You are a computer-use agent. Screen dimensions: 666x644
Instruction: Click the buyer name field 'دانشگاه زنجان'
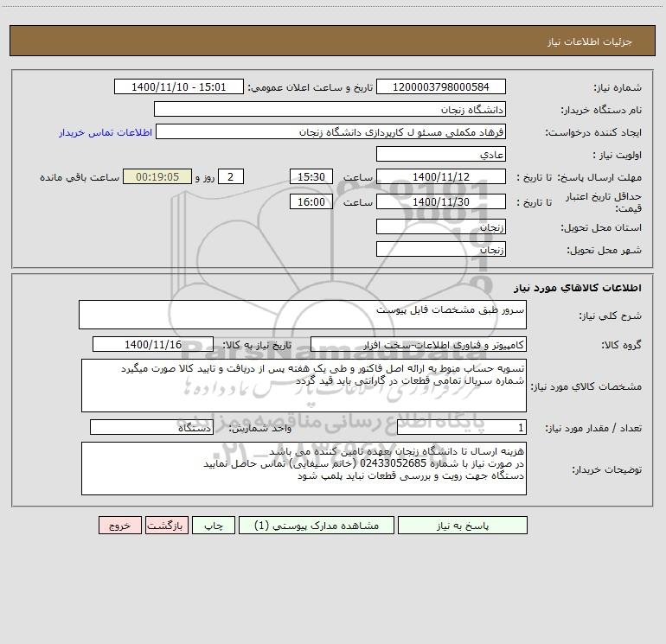pos(330,109)
